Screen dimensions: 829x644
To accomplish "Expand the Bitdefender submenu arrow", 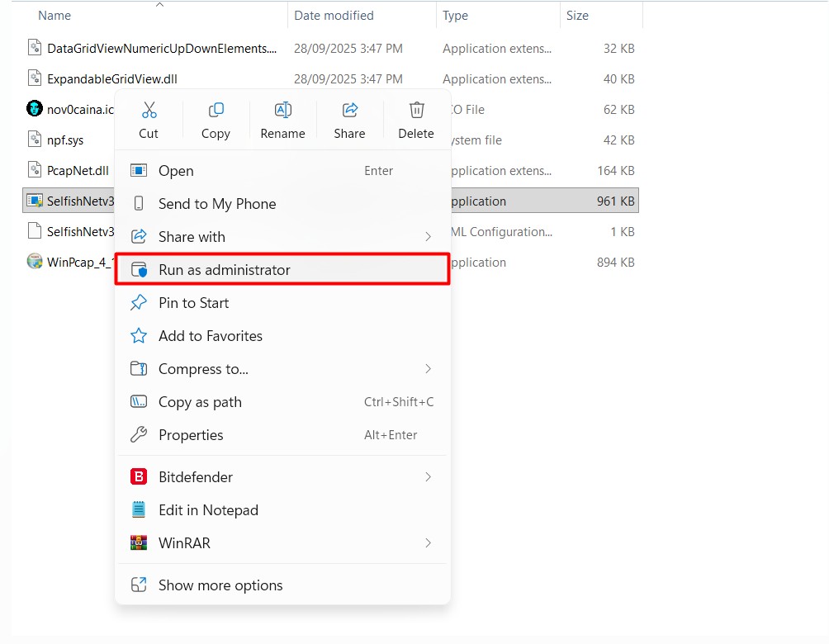I will tap(428, 476).
